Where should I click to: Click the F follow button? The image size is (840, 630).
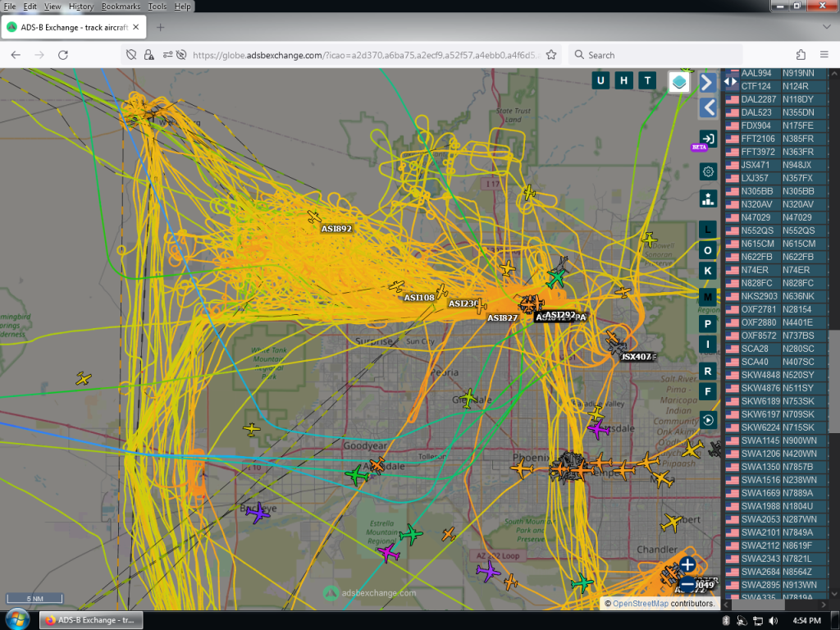(x=708, y=391)
